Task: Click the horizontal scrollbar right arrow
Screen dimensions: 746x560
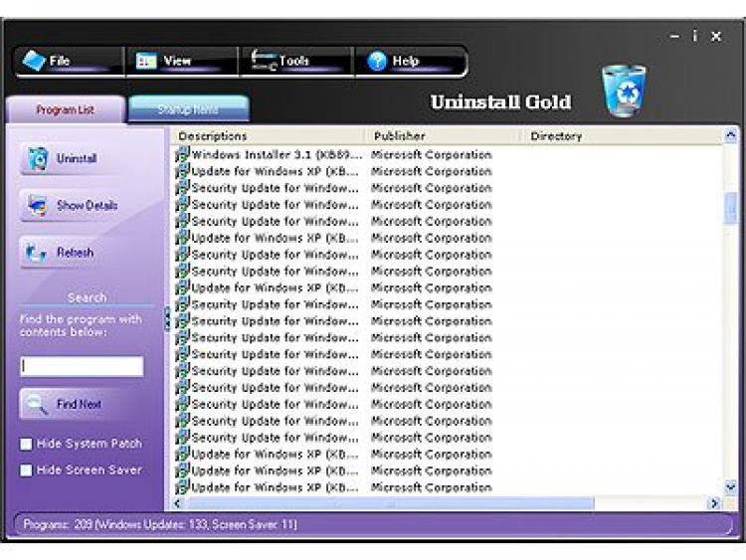Action: click(714, 503)
